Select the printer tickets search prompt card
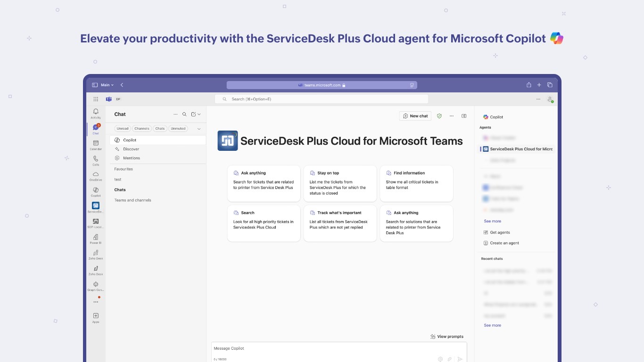This screenshot has height=362, width=644. point(264,183)
